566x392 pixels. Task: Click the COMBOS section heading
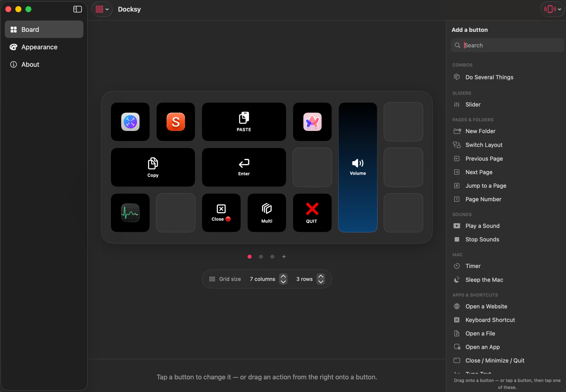[x=462, y=65]
